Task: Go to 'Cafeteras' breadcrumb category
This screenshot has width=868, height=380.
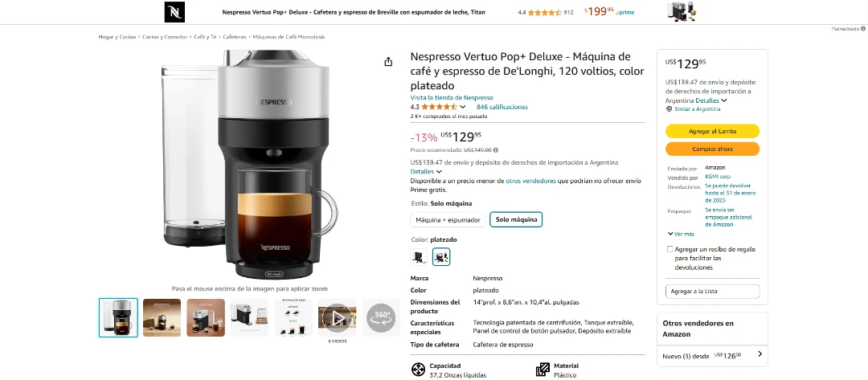Action: click(x=234, y=37)
